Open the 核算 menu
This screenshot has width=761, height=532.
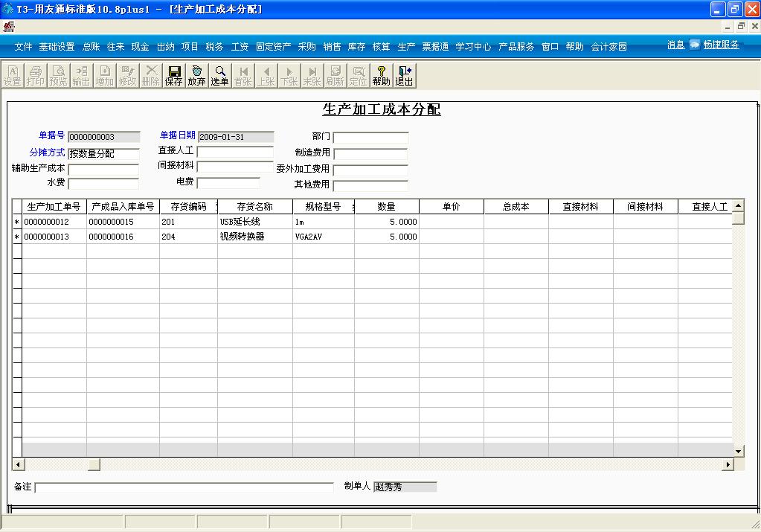377,45
